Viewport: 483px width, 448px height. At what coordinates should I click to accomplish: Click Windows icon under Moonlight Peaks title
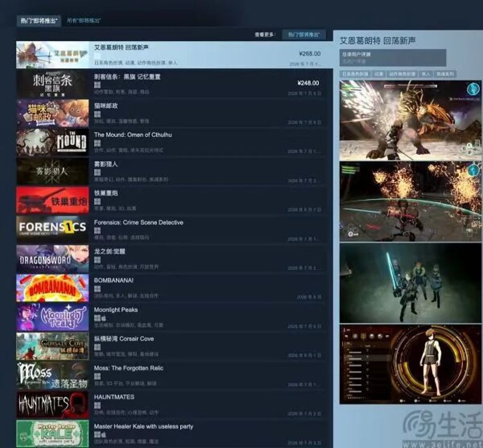pos(97,318)
